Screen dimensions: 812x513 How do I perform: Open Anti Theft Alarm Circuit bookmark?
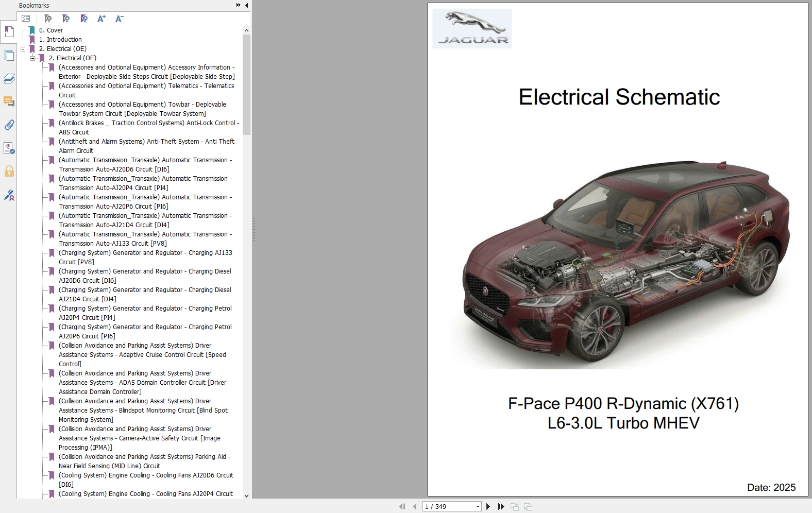(146, 146)
